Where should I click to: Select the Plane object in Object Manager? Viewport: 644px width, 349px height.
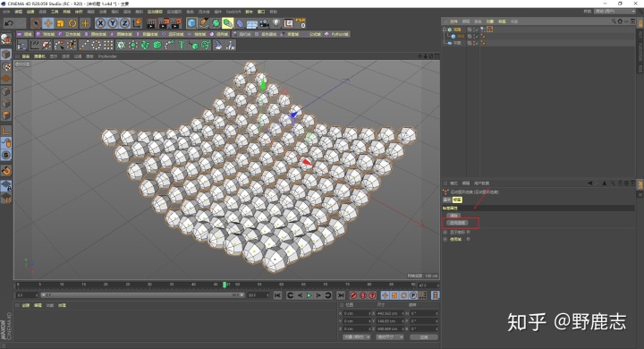pos(457,43)
